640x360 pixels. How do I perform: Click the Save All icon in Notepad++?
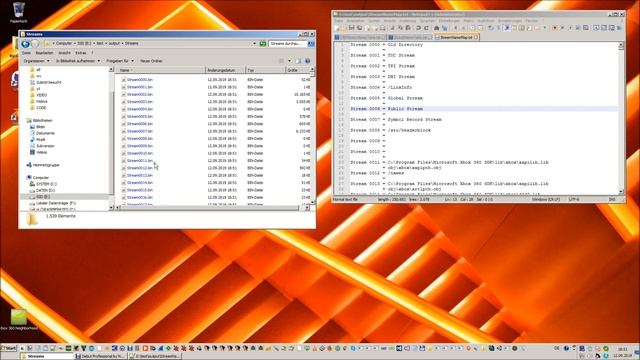pyautogui.click(x=360, y=28)
